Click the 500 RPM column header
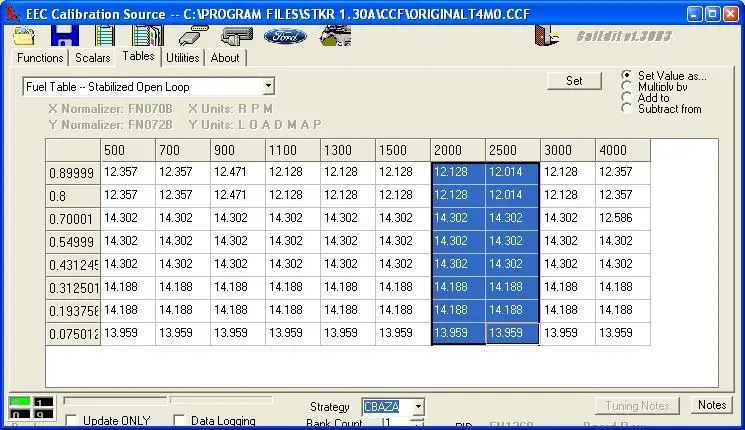The image size is (745, 430). [x=128, y=150]
